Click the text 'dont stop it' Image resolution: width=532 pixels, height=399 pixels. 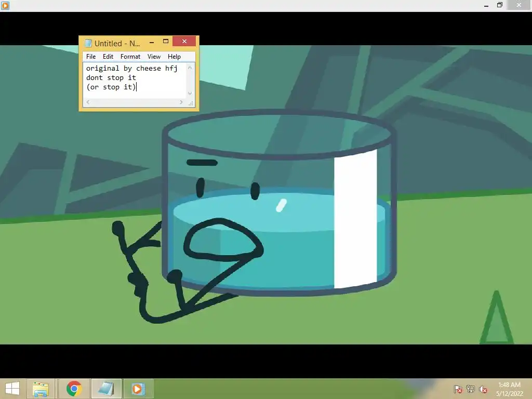coord(111,78)
